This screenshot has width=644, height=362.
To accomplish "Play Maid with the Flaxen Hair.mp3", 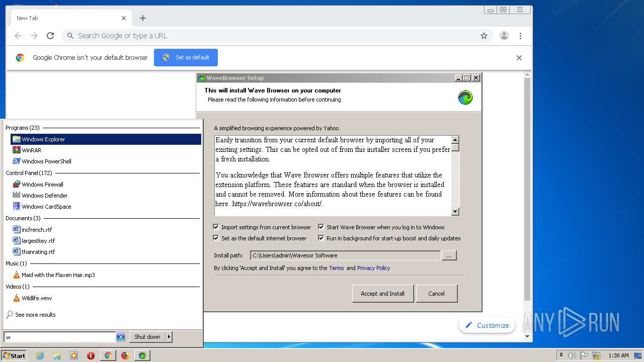I will point(106,275).
